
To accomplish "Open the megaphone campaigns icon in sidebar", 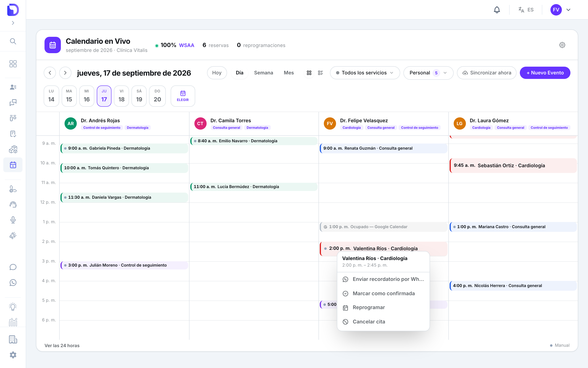I will (13, 235).
